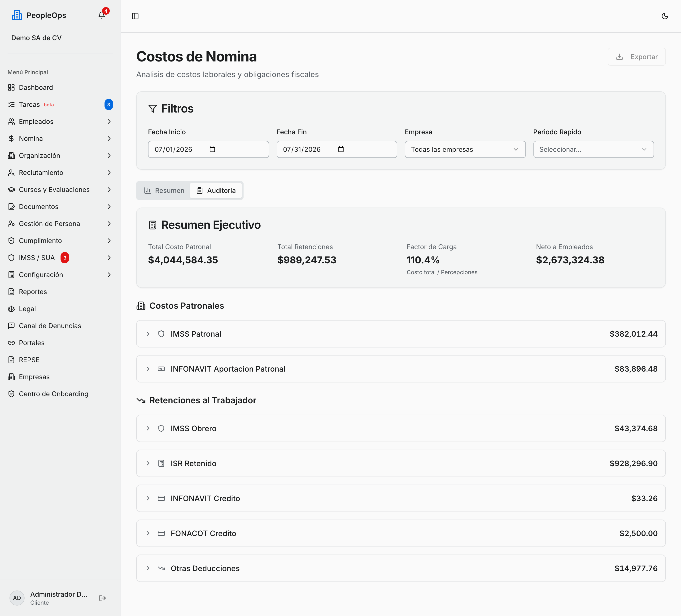Click the Fecha Fin date field
The image size is (681, 616).
[336, 149]
